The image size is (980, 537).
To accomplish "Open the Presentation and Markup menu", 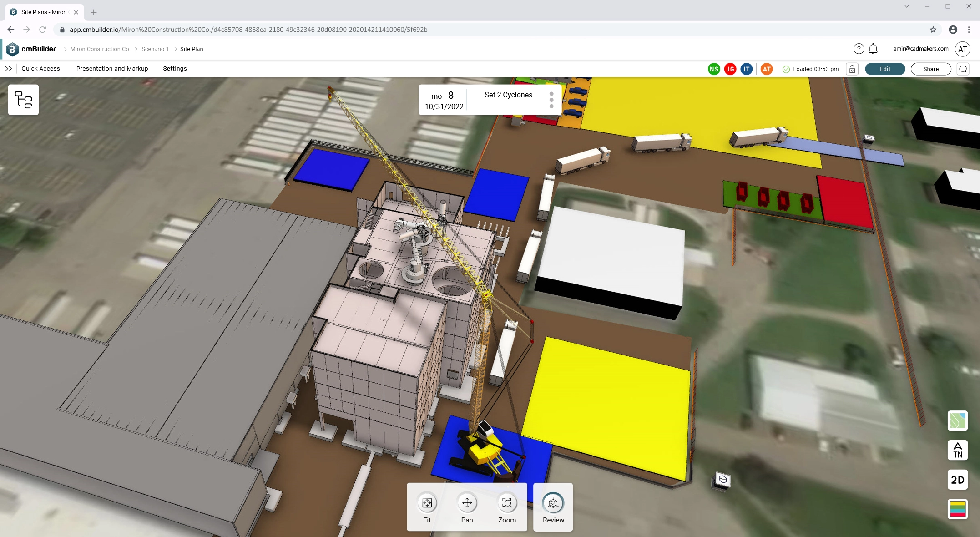I will coord(112,68).
